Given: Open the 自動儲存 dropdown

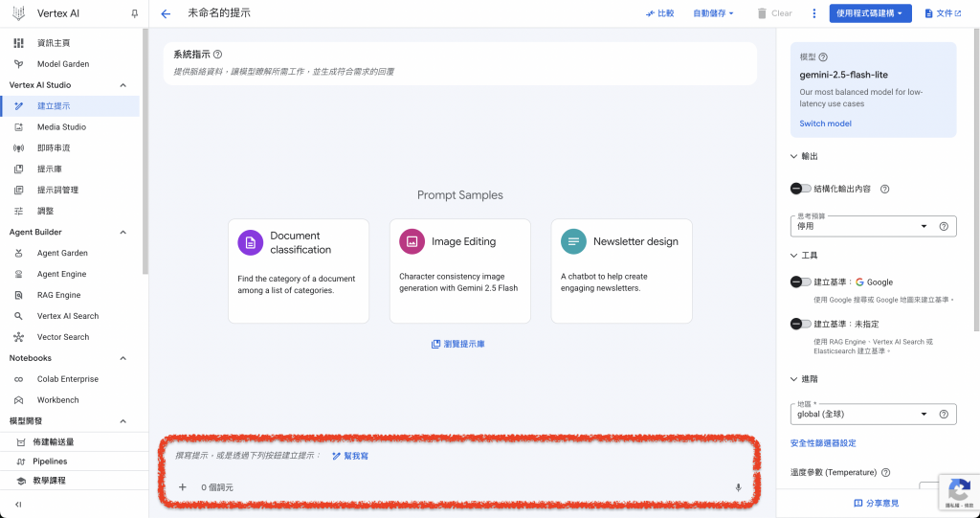Looking at the screenshot, I should 713,13.
